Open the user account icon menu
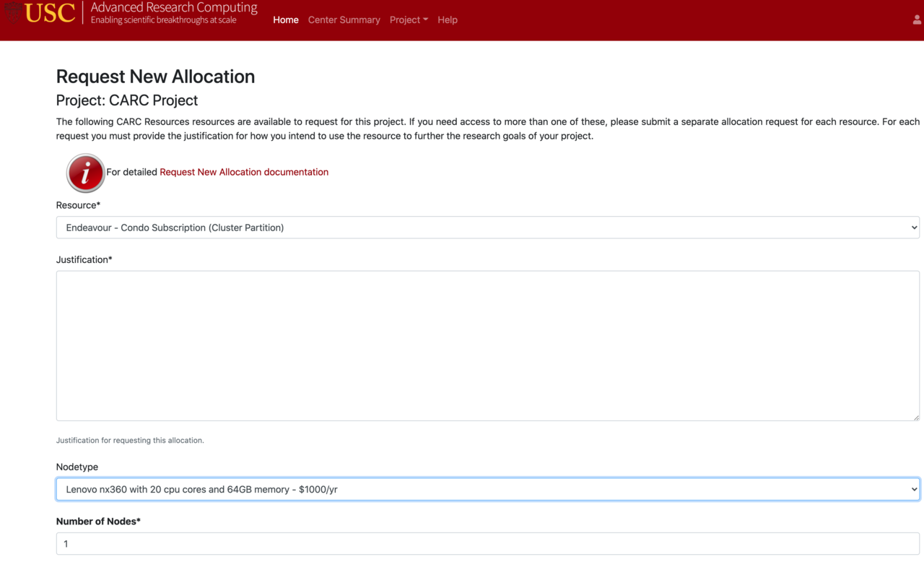 tap(917, 20)
